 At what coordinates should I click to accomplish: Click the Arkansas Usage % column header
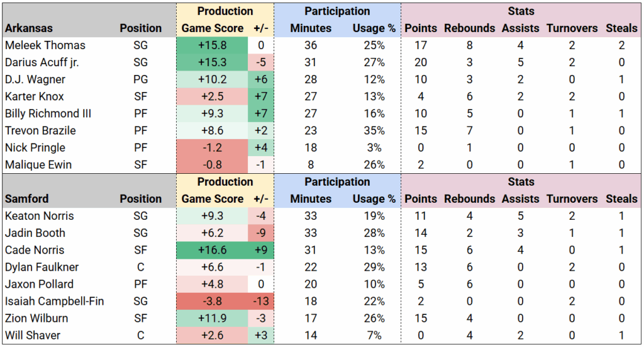coord(374,28)
